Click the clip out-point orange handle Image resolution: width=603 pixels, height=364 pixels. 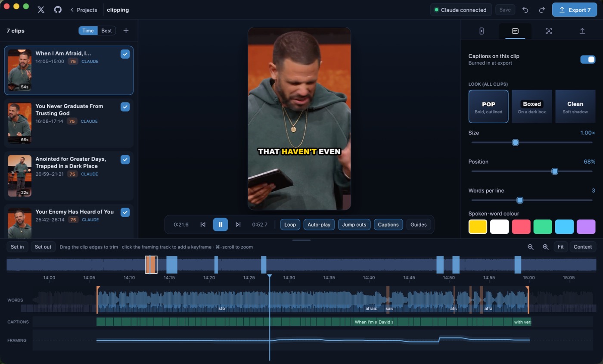pyautogui.click(x=528, y=300)
